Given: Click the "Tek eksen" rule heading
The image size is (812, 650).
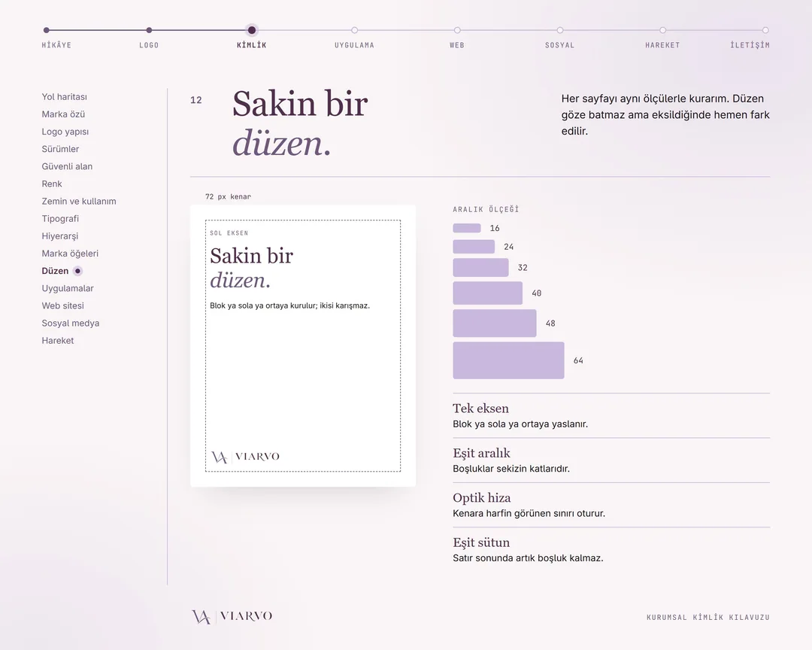Looking at the screenshot, I should (x=480, y=409).
